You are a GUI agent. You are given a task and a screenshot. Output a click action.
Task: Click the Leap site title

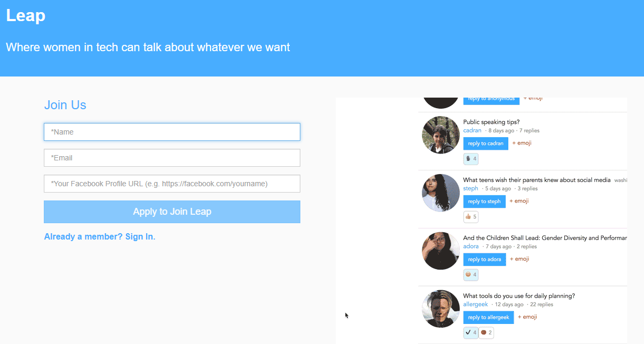pyautogui.click(x=26, y=15)
